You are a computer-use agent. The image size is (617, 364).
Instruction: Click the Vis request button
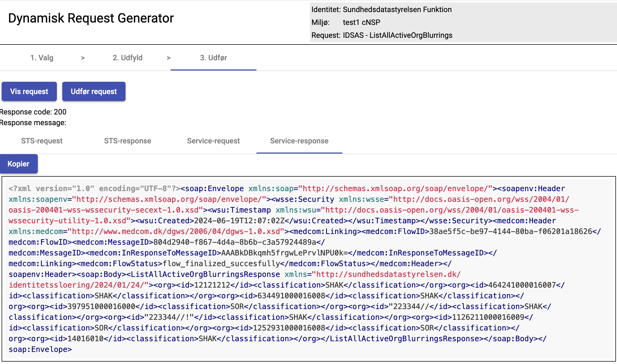(29, 91)
